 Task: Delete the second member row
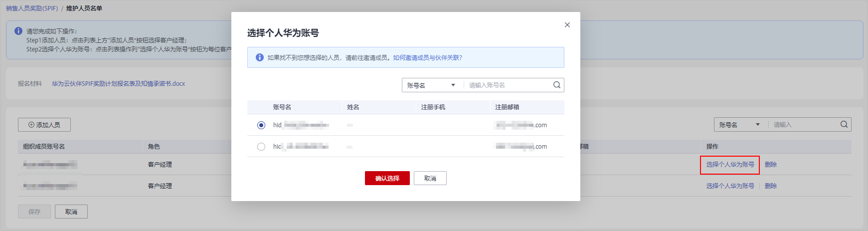click(770, 186)
